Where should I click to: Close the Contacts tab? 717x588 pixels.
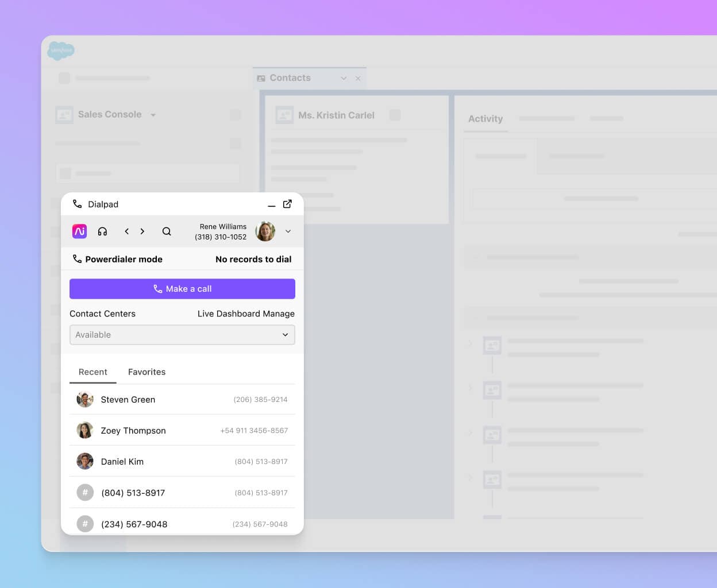(x=358, y=78)
